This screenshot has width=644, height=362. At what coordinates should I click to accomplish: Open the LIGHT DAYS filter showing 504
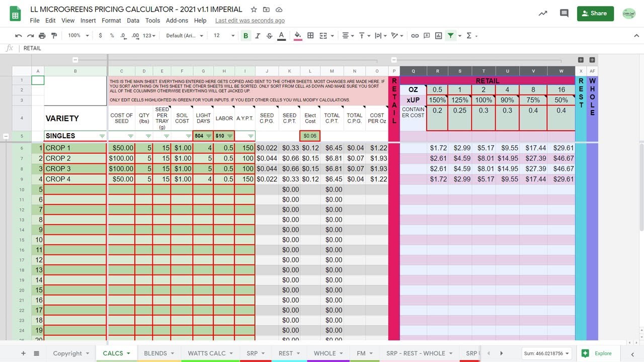pyautogui.click(x=208, y=136)
